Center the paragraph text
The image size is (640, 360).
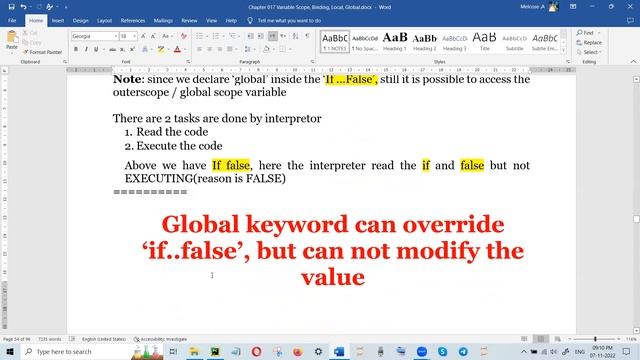[x=209, y=49]
